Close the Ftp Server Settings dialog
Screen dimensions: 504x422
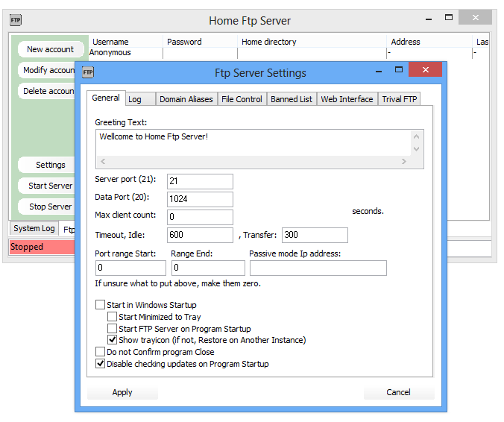click(x=425, y=70)
